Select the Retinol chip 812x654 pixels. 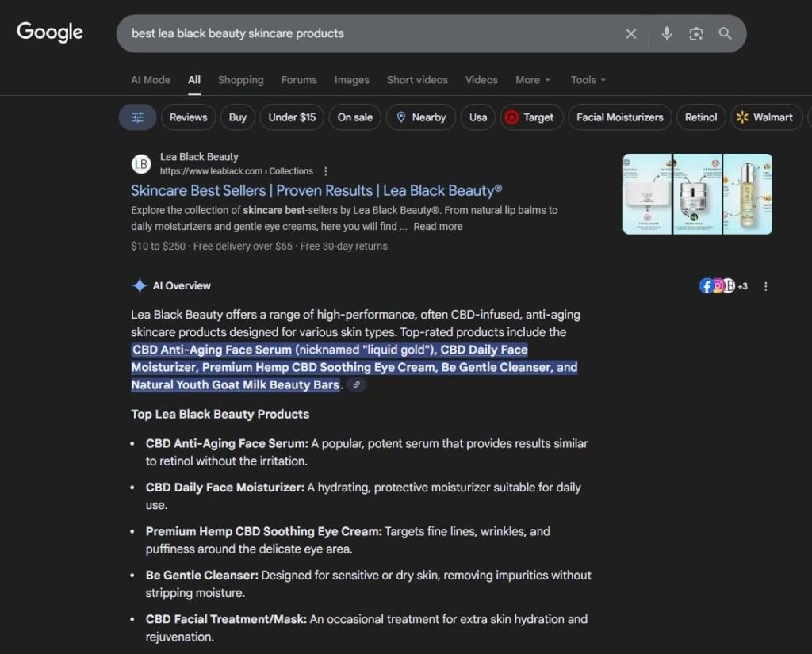[x=701, y=117]
